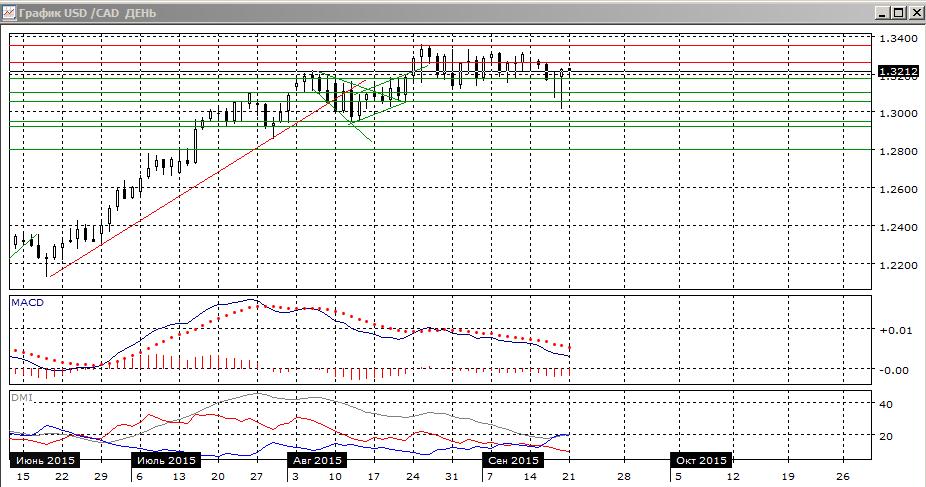Click the 1.3000 price axis label

(899, 113)
